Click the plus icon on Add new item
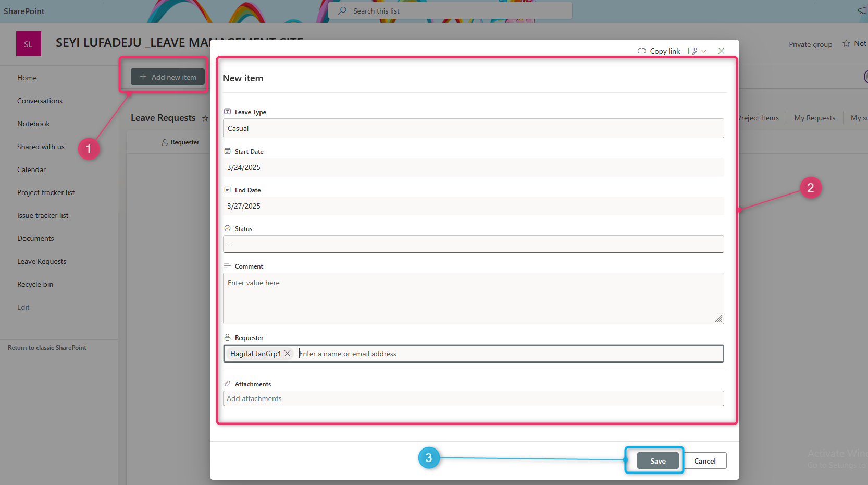 click(x=143, y=77)
